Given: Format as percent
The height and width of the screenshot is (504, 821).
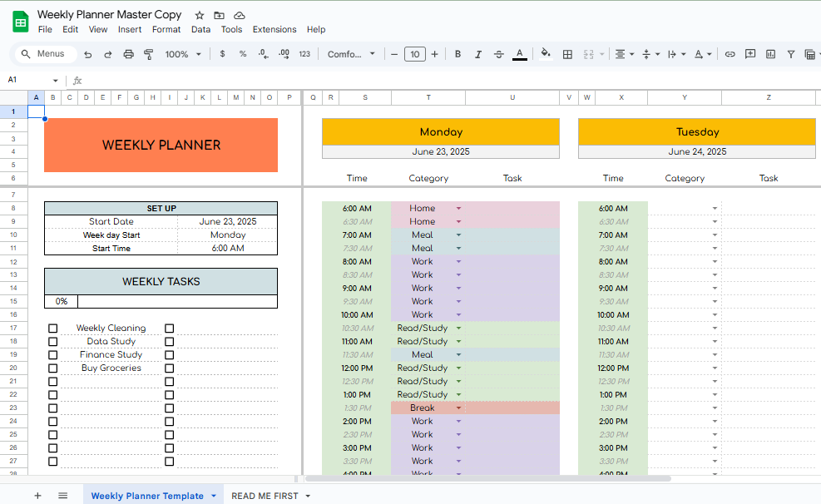Looking at the screenshot, I should (x=242, y=54).
